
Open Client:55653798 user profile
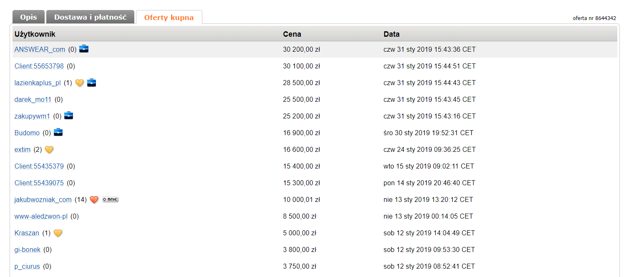[39, 66]
